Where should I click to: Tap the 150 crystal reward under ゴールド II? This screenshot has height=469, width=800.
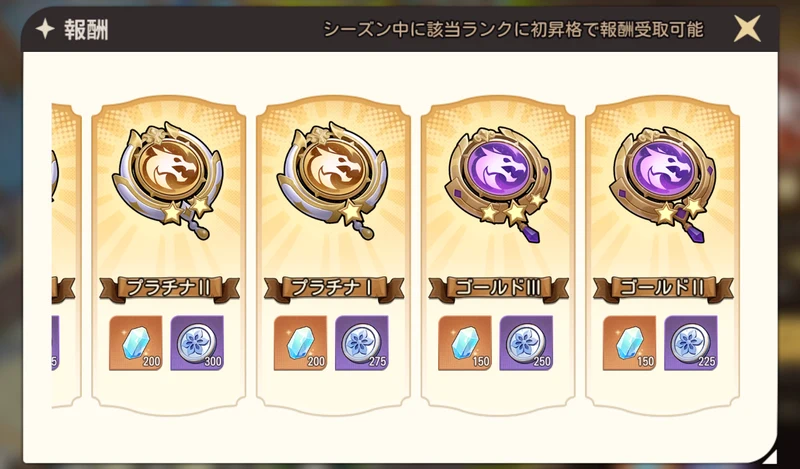(630, 343)
